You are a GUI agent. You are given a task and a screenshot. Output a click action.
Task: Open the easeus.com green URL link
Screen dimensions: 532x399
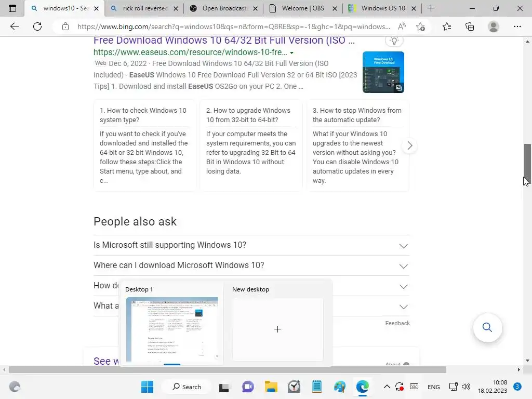(x=190, y=52)
